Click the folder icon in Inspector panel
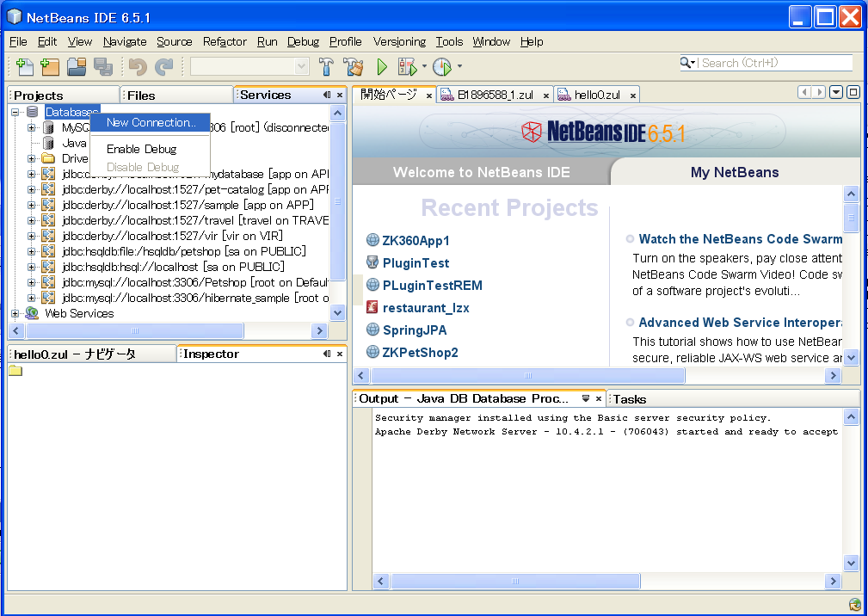Screen dimensions: 868x616 (15, 370)
